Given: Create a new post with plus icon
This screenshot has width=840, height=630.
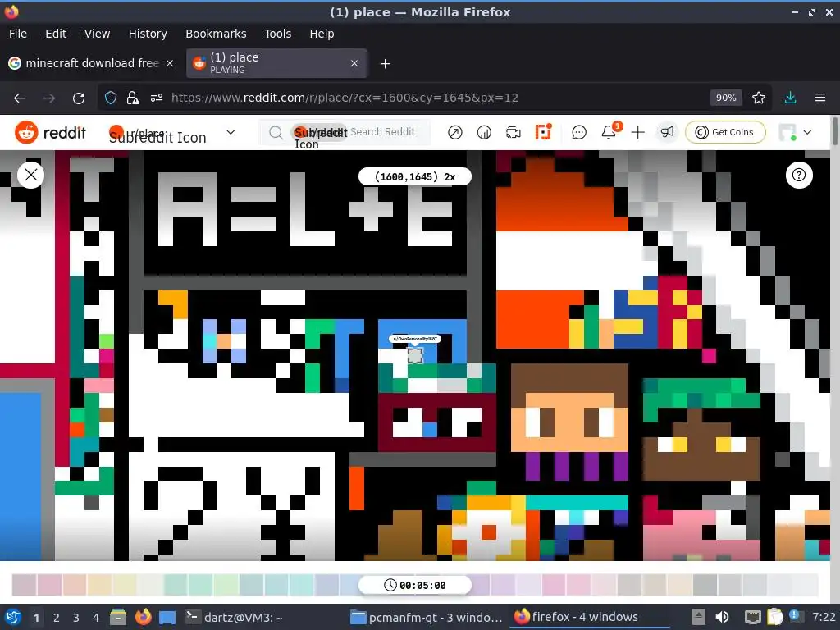Looking at the screenshot, I should coord(637,132).
